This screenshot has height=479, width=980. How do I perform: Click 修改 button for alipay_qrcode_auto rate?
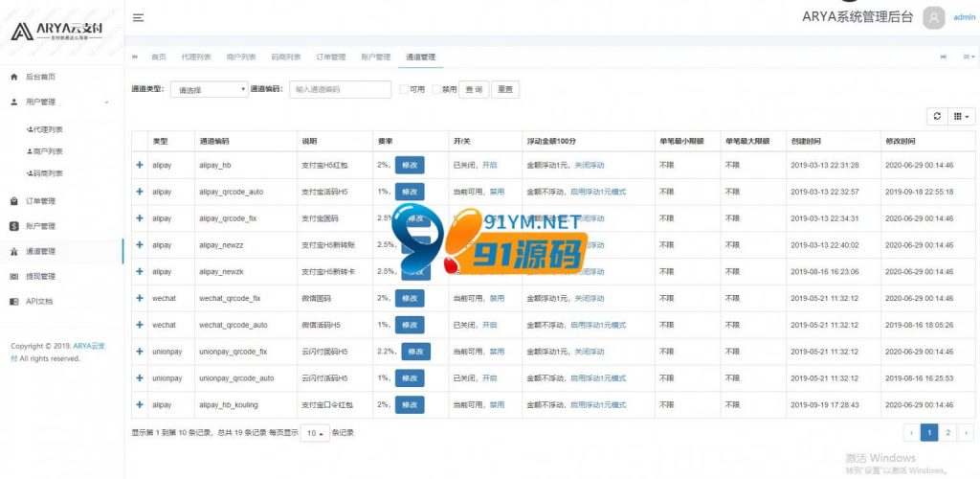(410, 192)
